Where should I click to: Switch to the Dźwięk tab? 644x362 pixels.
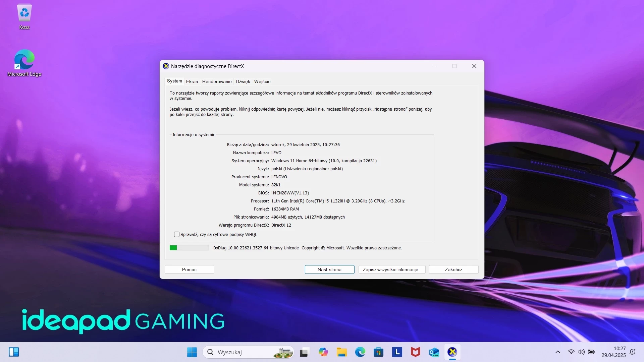pyautogui.click(x=243, y=81)
